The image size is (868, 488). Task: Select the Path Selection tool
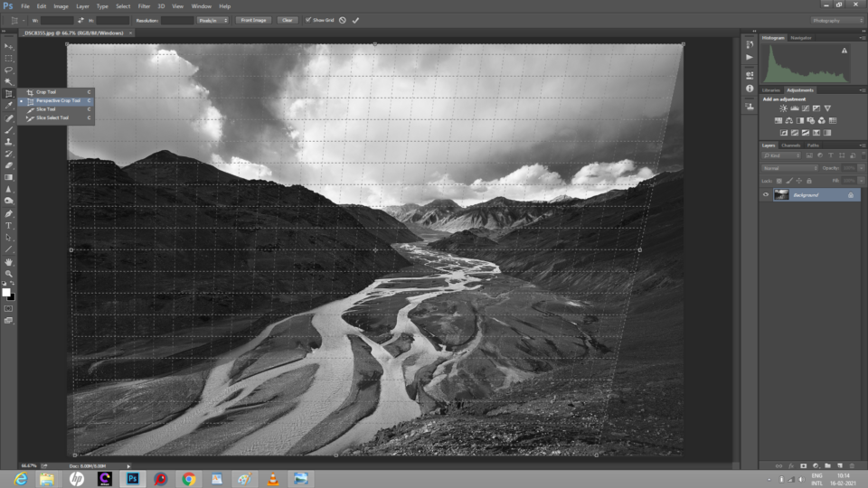coord(9,238)
